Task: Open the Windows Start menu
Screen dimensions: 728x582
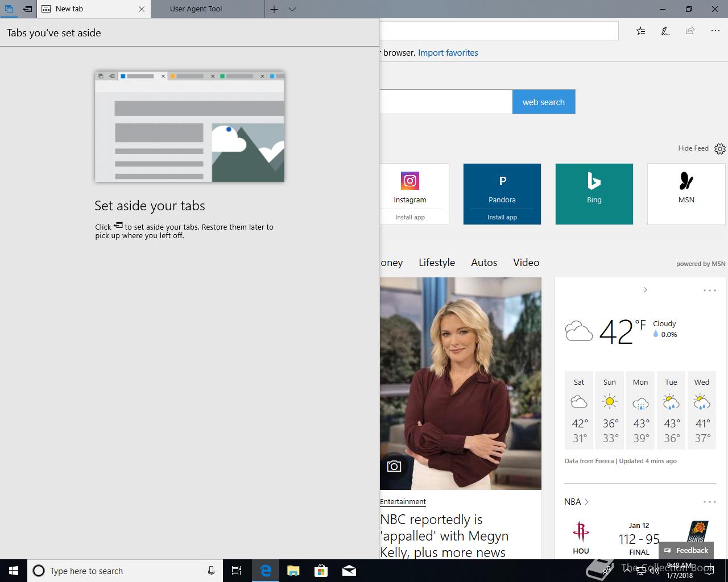Action: click(14, 571)
